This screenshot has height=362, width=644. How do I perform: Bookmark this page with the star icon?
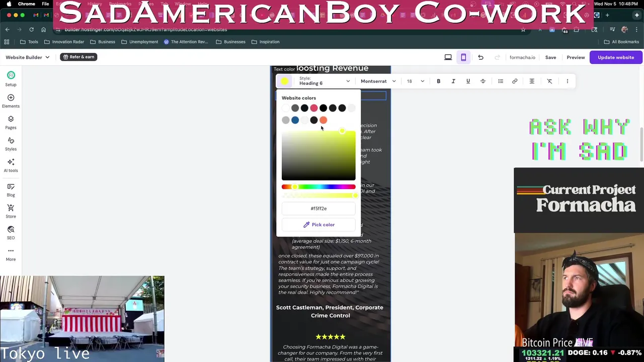pyautogui.click(x=523, y=30)
